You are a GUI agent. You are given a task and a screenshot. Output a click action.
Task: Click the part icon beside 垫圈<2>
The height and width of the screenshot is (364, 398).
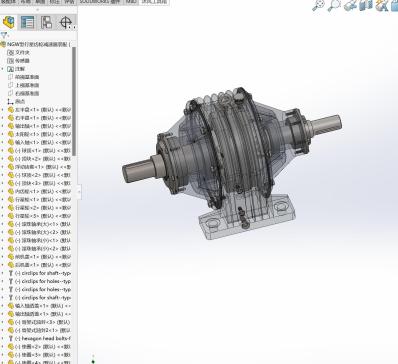[x=11, y=347]
